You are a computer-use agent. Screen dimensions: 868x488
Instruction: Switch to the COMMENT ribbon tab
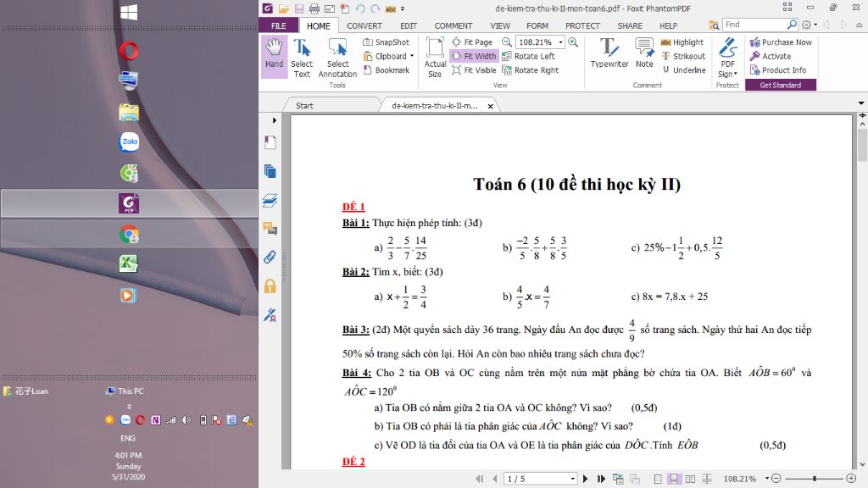(453, 25)
